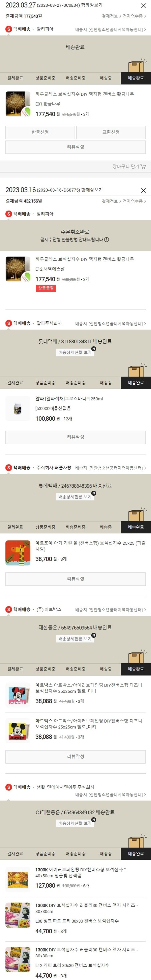Screen dimensions: 151x980
Task: Open 함께장보기 link for 2023.03.16 order
Action: [x=92, y=190]
